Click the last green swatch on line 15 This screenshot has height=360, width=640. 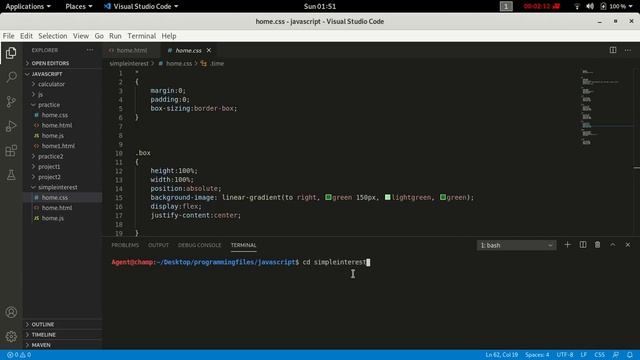point(443,197)
